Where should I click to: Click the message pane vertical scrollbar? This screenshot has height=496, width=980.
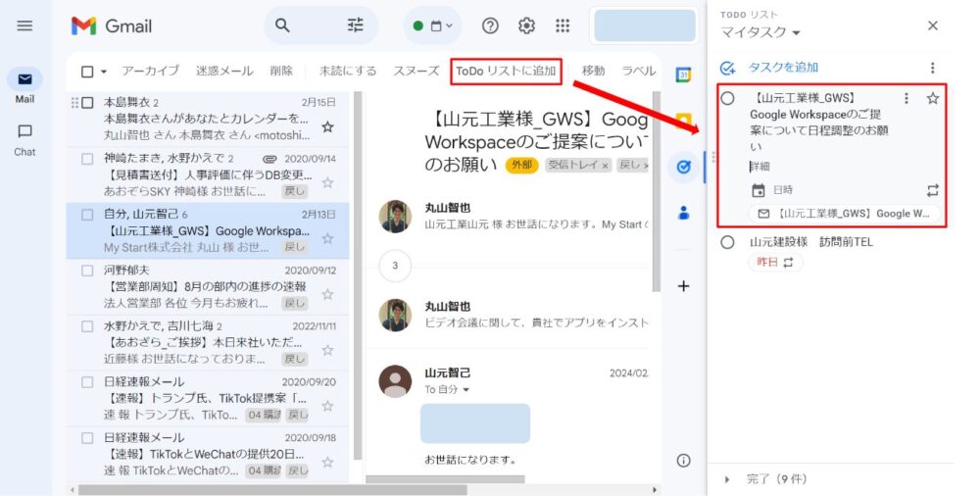657,191
